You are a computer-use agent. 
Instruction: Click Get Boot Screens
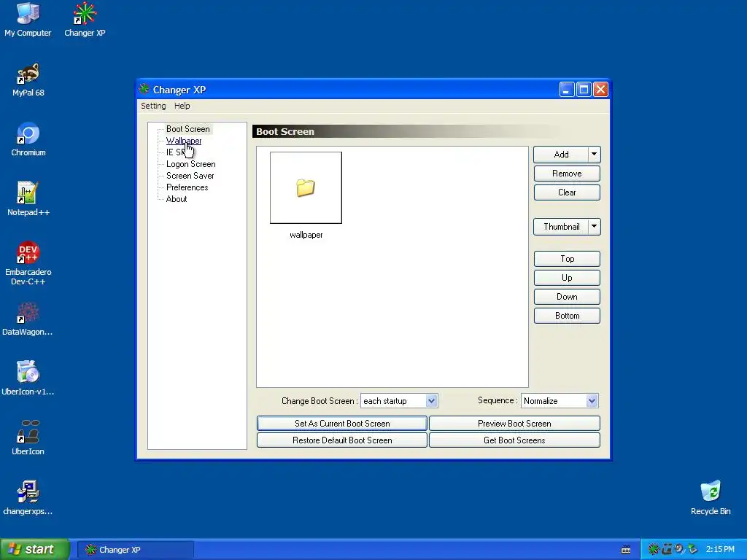[x=514, y=440]
